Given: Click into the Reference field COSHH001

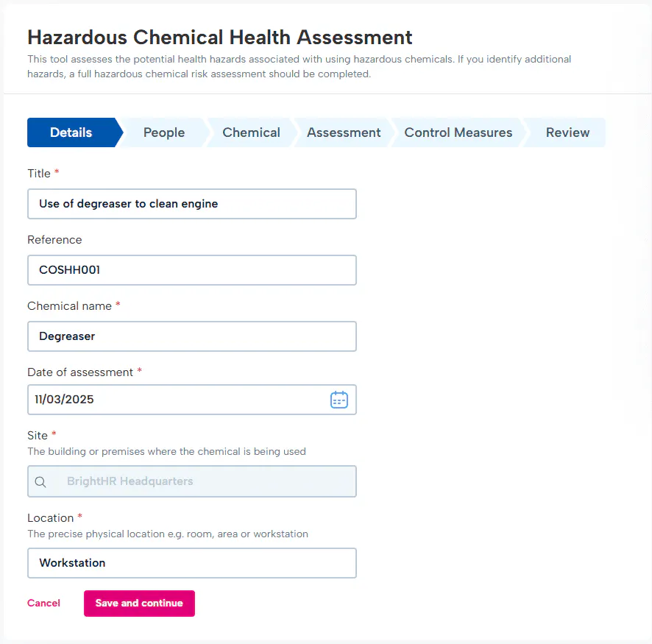Looking at the screenshot, I should click(191, 270).
